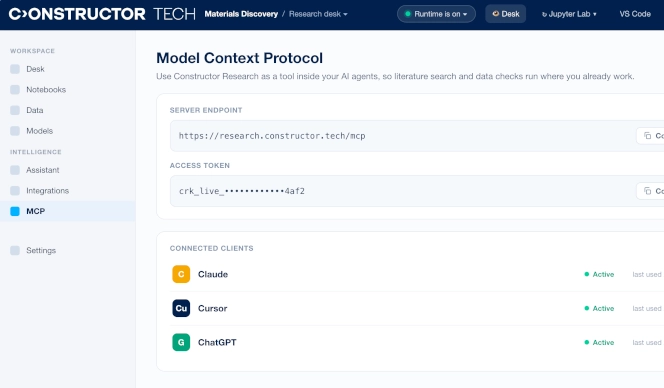The width and height of the screenshot is (664, 388).
Task: Open Materials Discovery project breadcrumb
Action: (241, 14)
